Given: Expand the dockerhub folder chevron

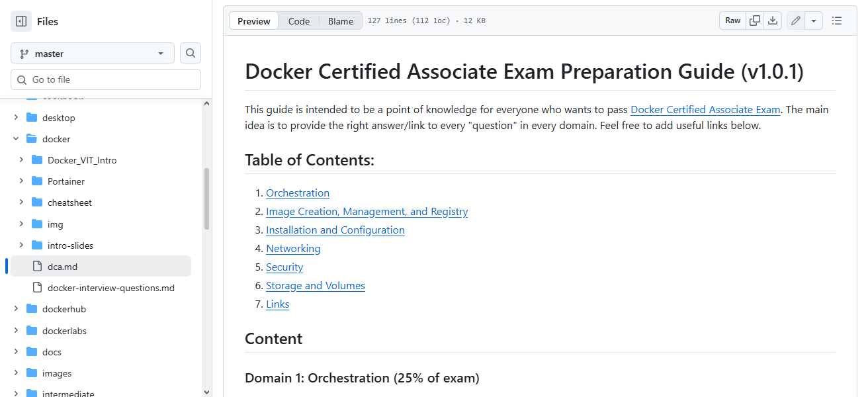Looking at the screenshot, I should (x=16, y=309).
